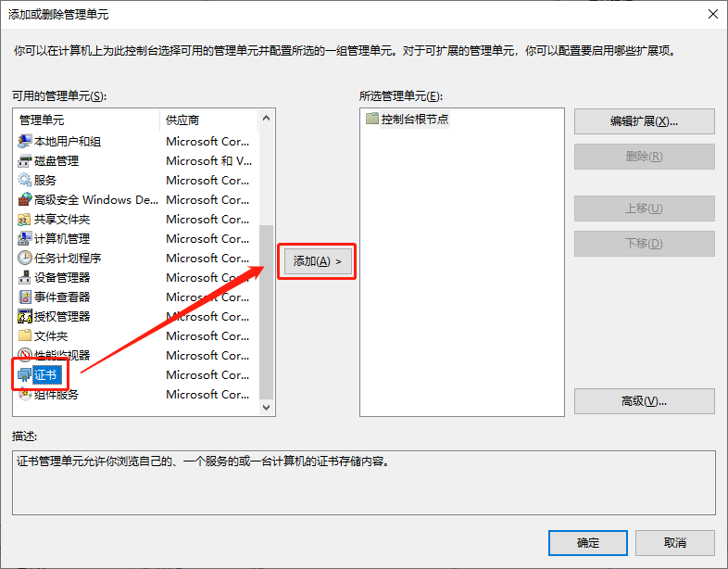728x569 pixels.
Task: Click the 组件服务 icon
Action: 25,395
